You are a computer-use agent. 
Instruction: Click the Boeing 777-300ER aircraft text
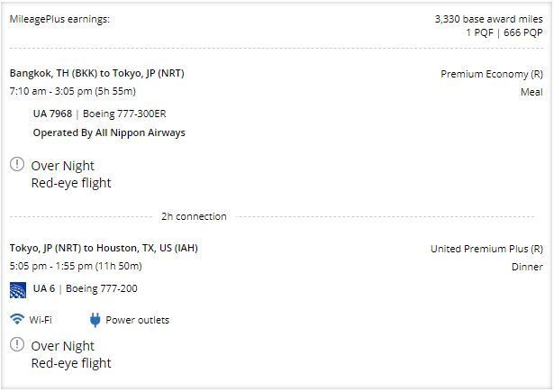[x=124, y=114]
